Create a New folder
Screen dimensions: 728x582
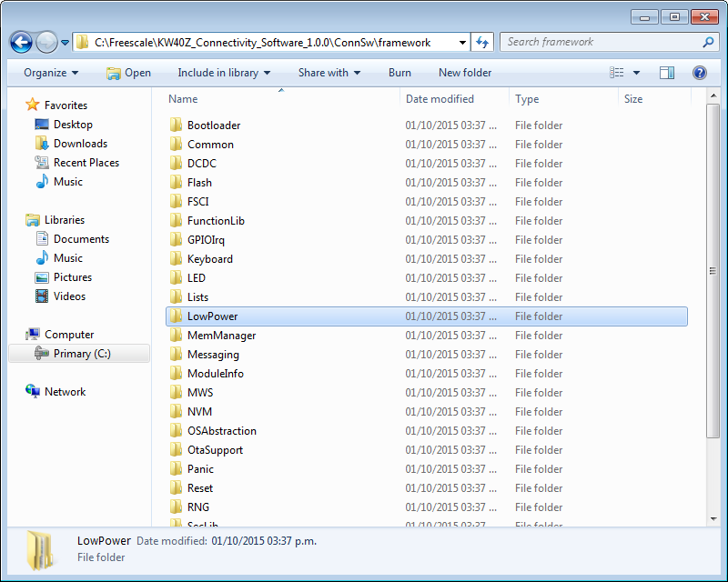465,73
